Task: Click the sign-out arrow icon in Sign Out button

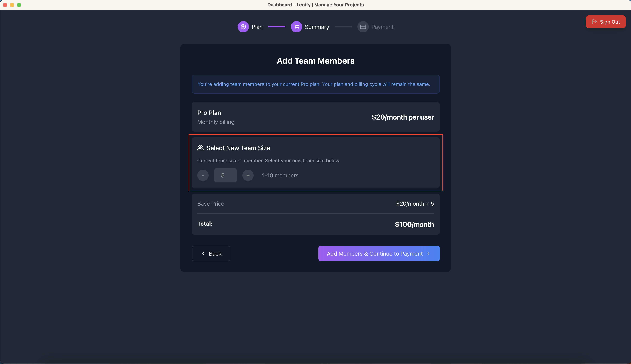Action: [594, 22]
